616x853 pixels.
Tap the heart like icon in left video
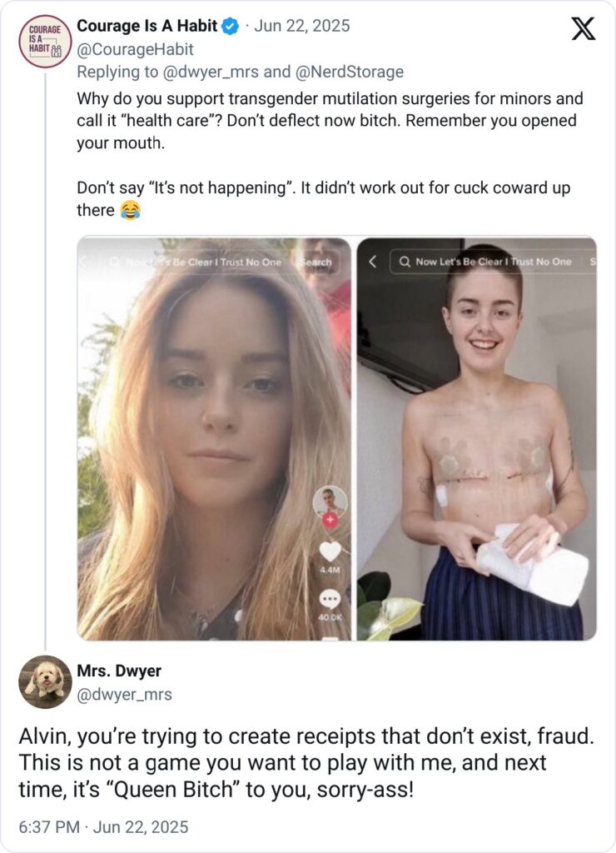pos(330,551)
